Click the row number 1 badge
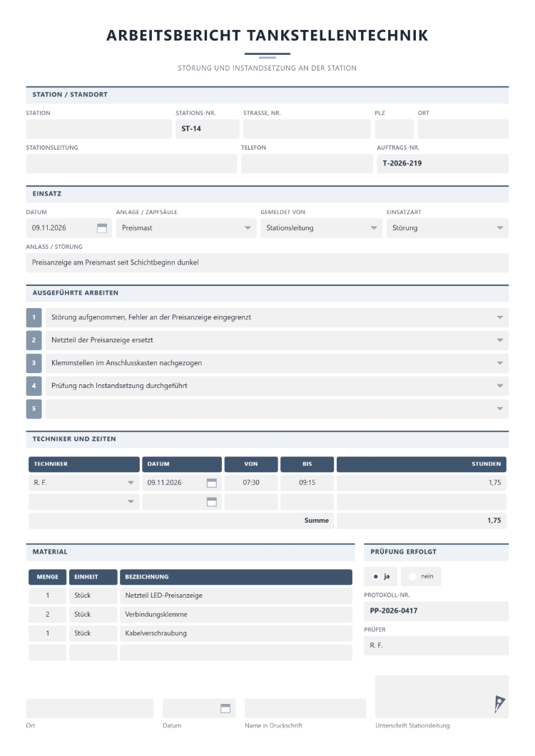 (34, 317)
